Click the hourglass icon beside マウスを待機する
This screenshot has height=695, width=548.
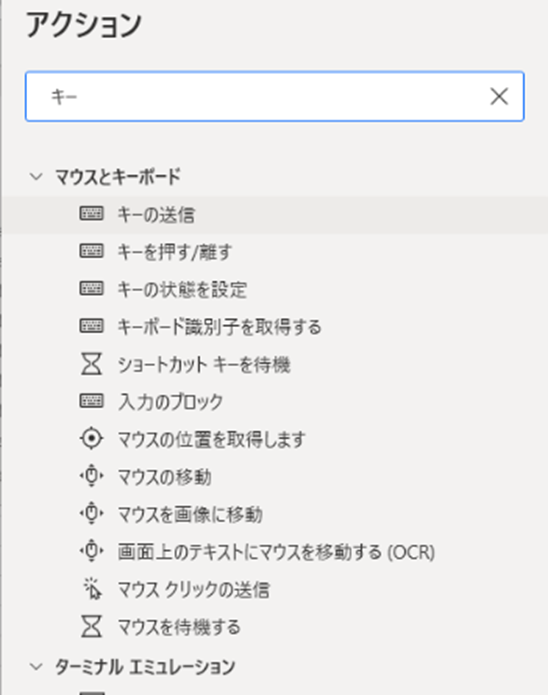[91, 626]
